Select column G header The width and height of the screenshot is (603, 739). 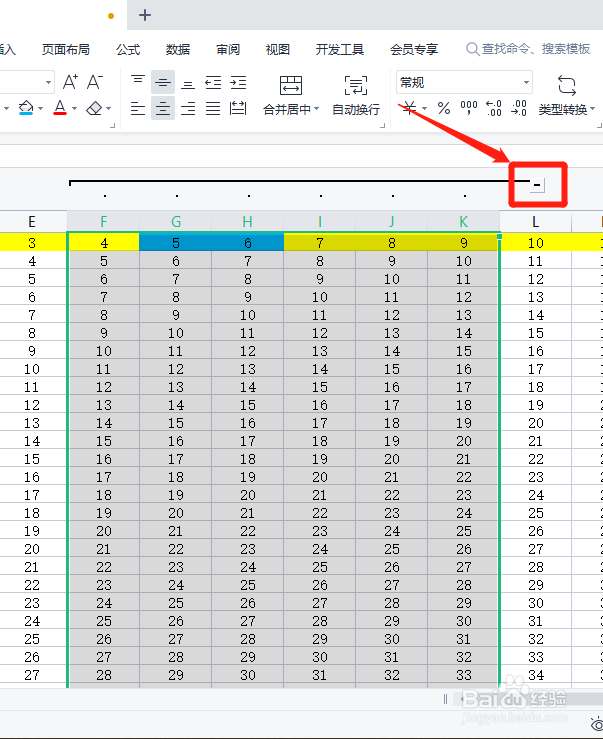(x=176, y=222)
